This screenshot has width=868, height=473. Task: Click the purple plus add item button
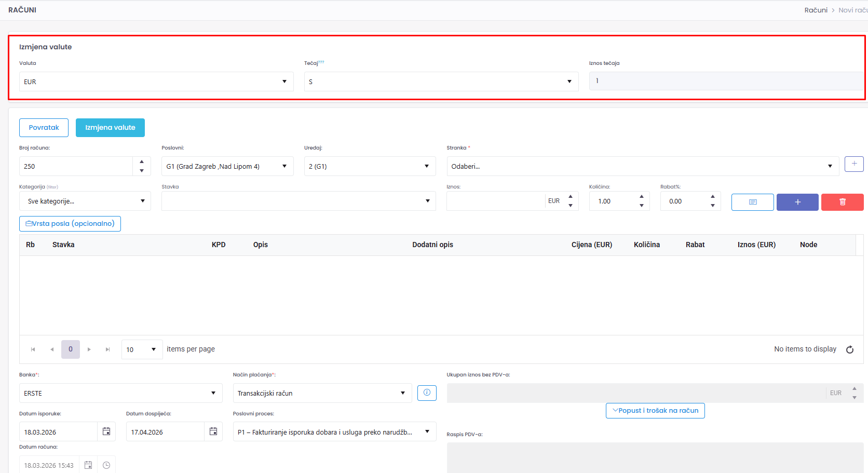(797, 202)
